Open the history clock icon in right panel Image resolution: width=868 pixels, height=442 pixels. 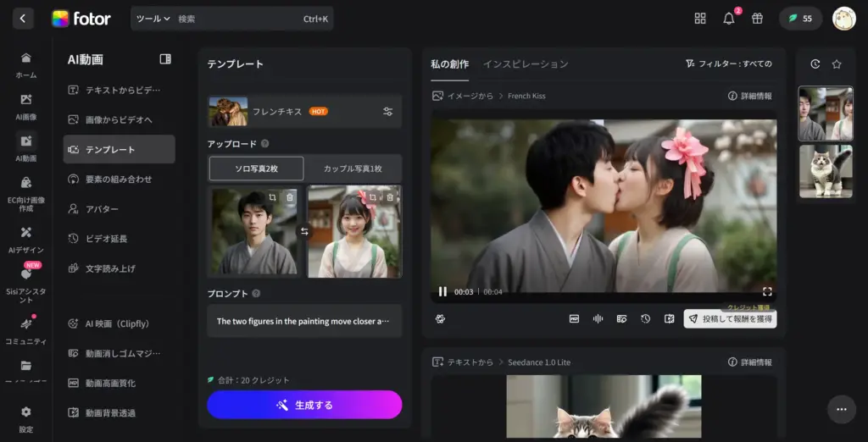point(815,64)
